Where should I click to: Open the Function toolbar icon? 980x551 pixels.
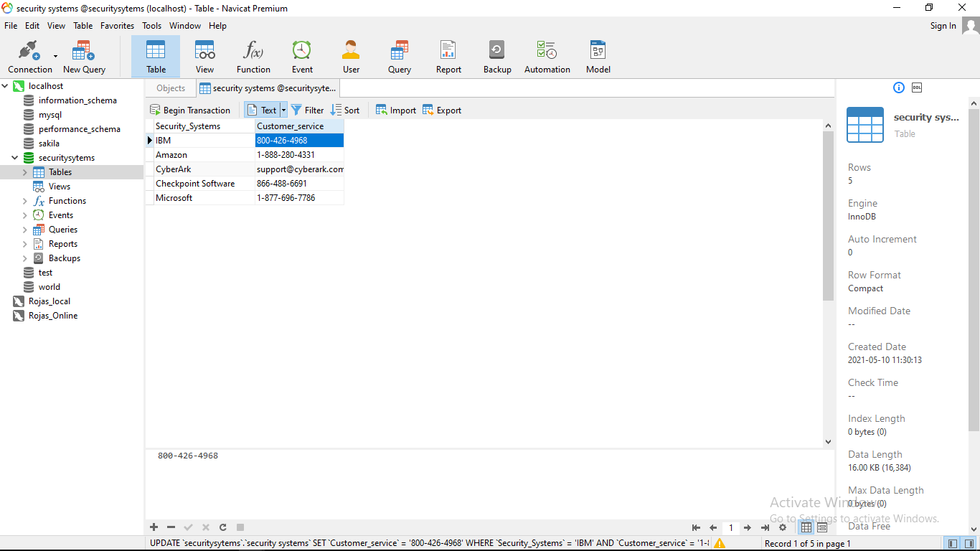[253, 57]
